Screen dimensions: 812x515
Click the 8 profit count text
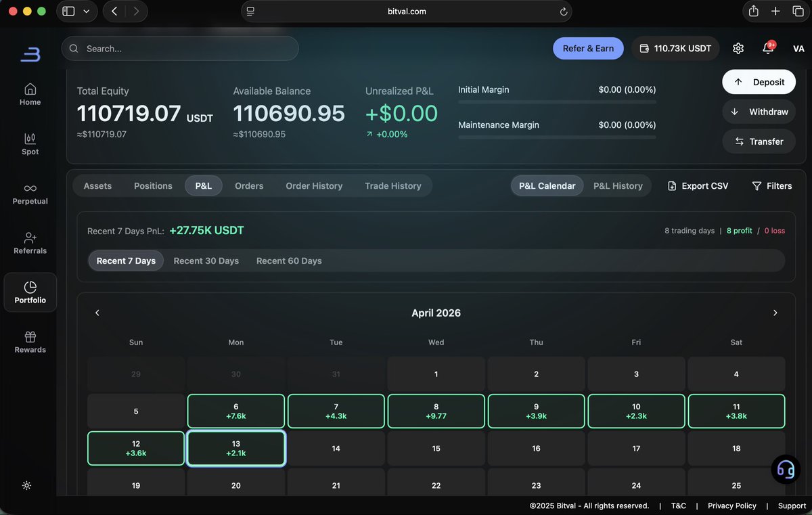tap(739, 231)
